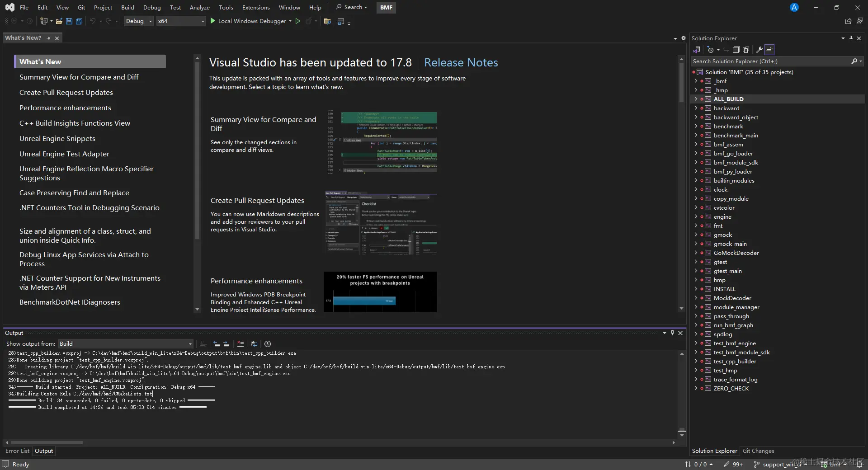Collapse All in Solution Explorer toolbar
Screen dimensions: 868x470
pos(736,50)
